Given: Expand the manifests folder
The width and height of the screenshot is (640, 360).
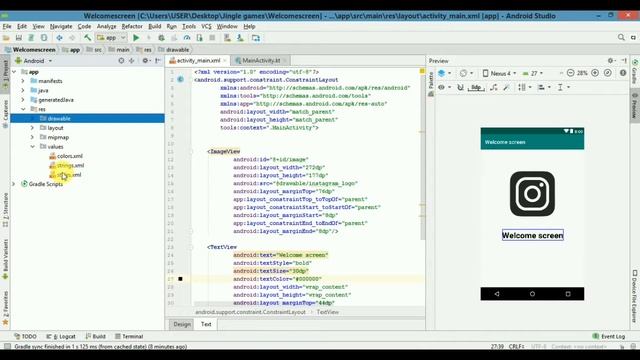Looking at the screenshot, I should (23, 81).
